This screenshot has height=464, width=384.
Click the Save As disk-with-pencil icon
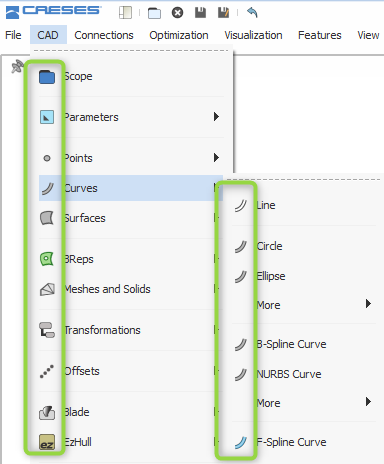click(223, 13)
